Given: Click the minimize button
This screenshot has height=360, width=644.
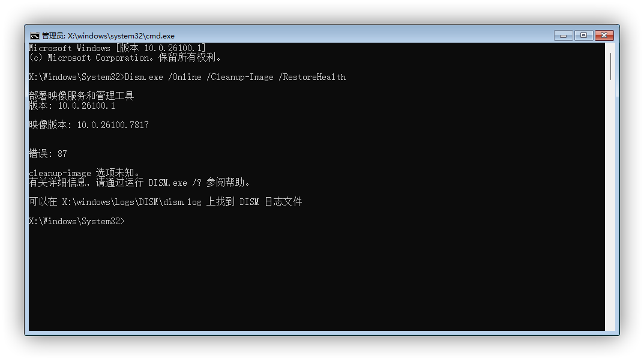Looking at the screenshot, I should tap(562, 35).
